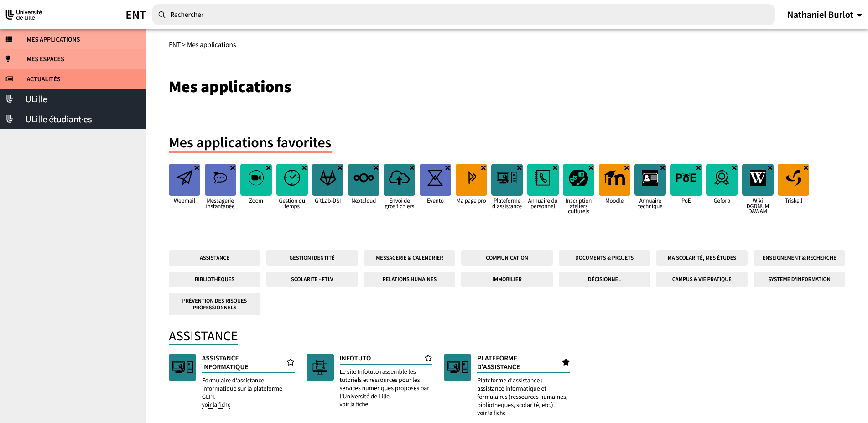Open 'voir la fiche' under Infotuto

[353, 404]
